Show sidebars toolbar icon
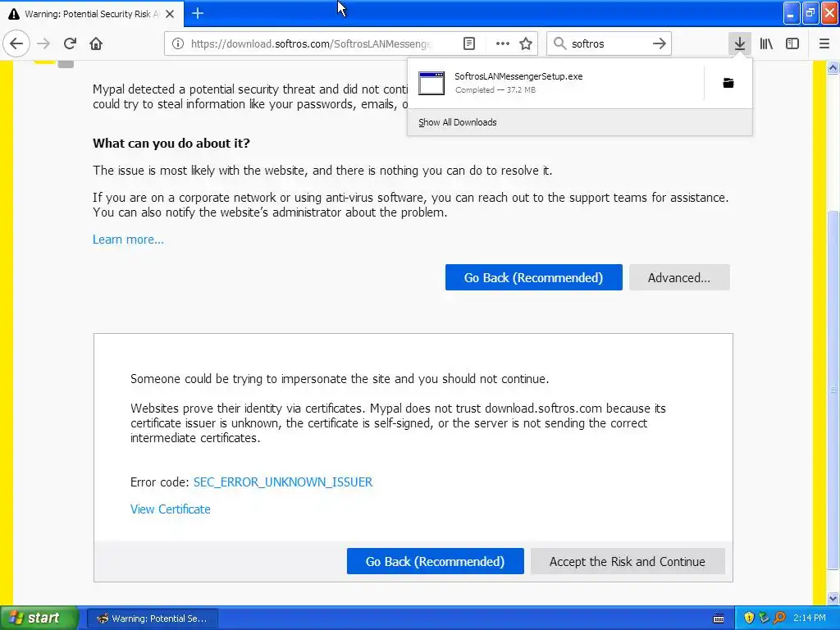The width and height of the screenshot is (840, 630). pos(792,43)
